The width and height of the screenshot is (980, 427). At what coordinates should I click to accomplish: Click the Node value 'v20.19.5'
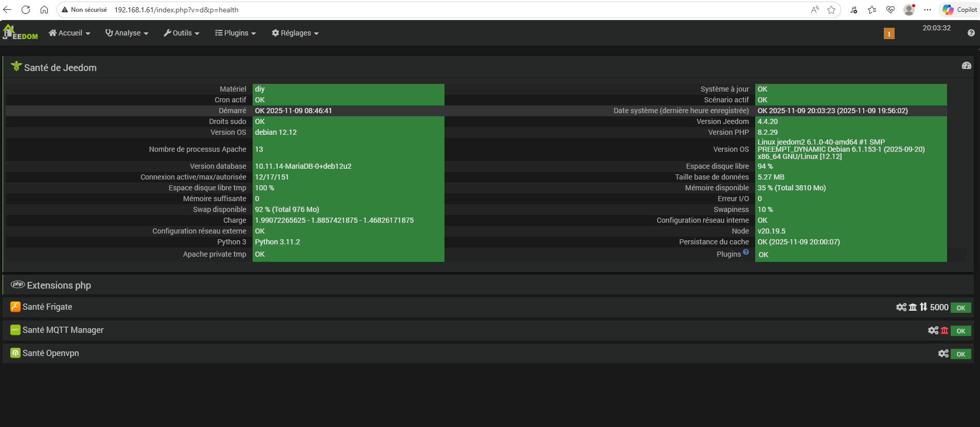[771, 231]
